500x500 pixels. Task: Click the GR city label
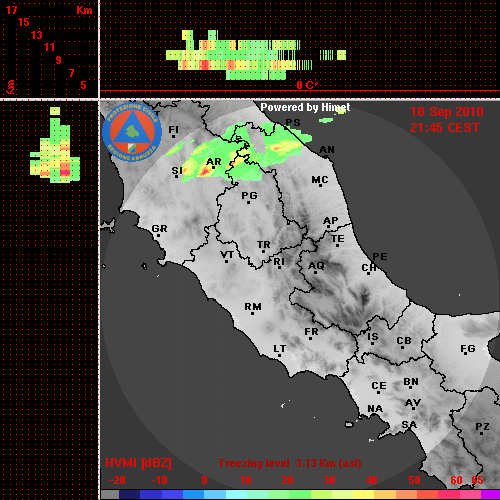click(159, 229)
